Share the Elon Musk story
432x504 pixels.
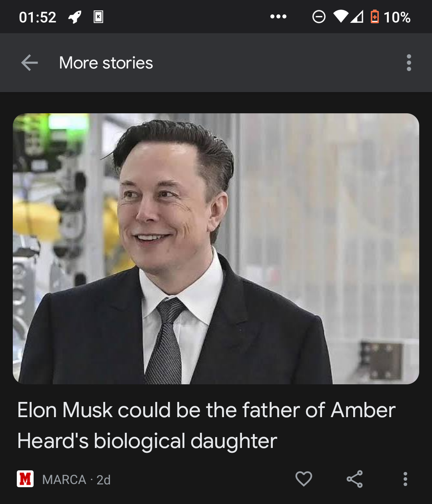coord(354,479)
